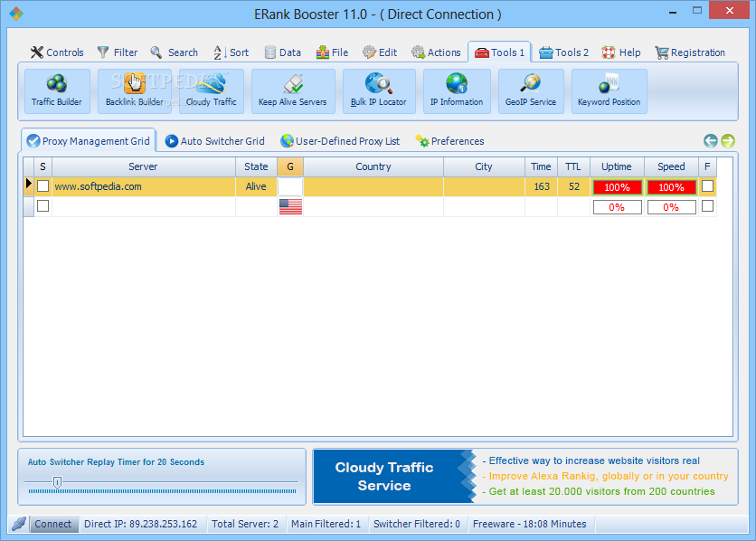Open the Bulk IP Locator

pyautogui.click(x=379, y=91)
